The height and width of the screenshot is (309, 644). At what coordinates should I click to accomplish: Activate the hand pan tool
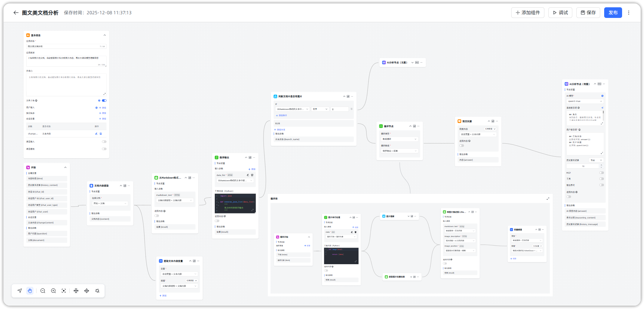pos(30,291)
